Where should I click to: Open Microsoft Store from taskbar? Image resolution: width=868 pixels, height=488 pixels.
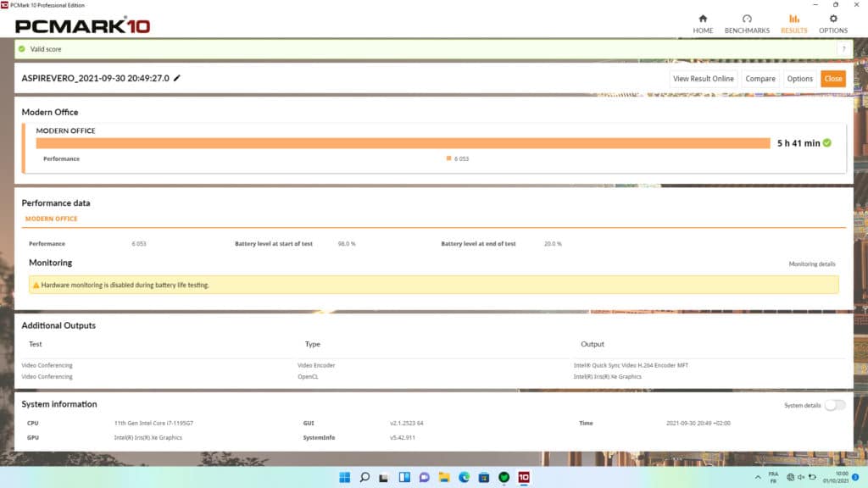click(x=484, y=477)
